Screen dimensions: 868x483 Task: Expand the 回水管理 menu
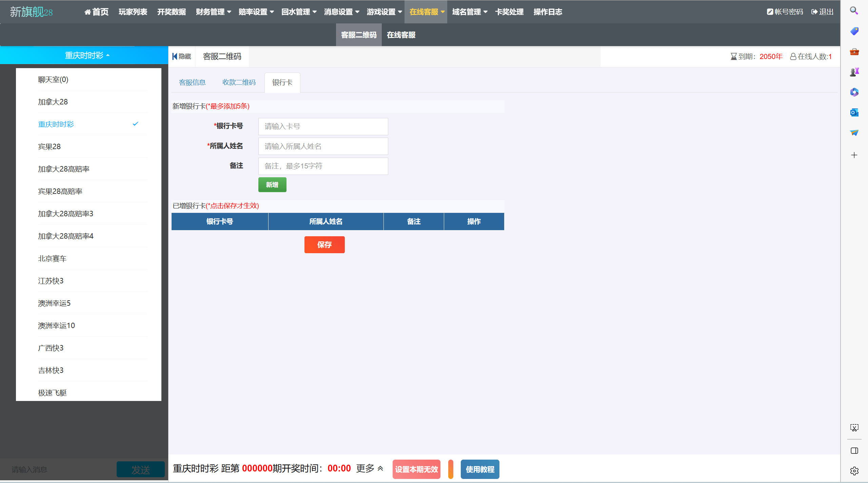click(x=299, y=12)
